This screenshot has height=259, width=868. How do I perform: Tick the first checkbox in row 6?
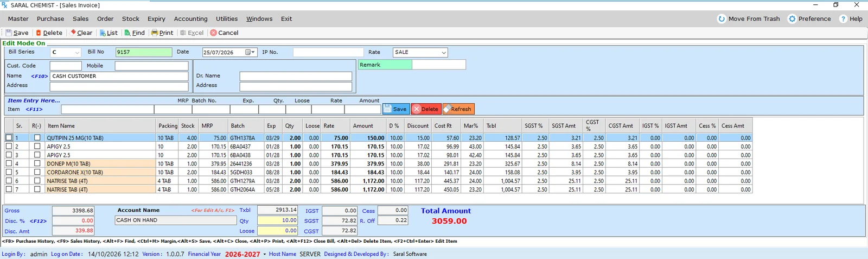(x=9, y=181)
